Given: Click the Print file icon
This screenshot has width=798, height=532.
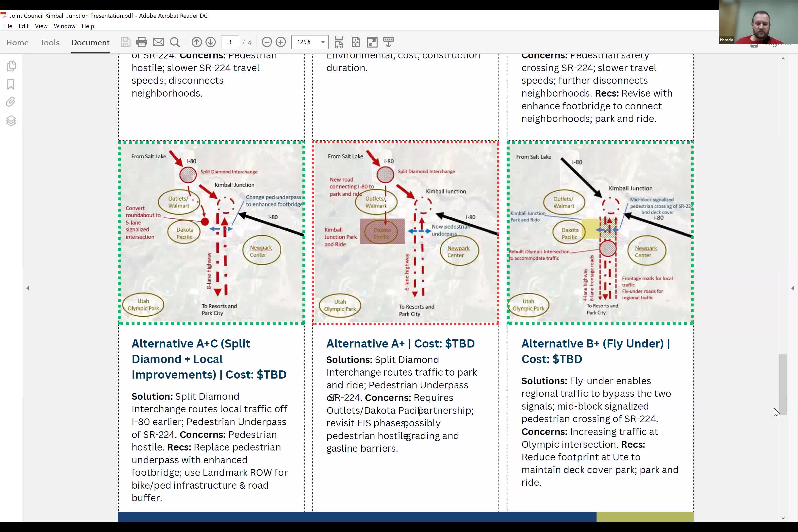Looking at the screenshot, I should 141,42.
